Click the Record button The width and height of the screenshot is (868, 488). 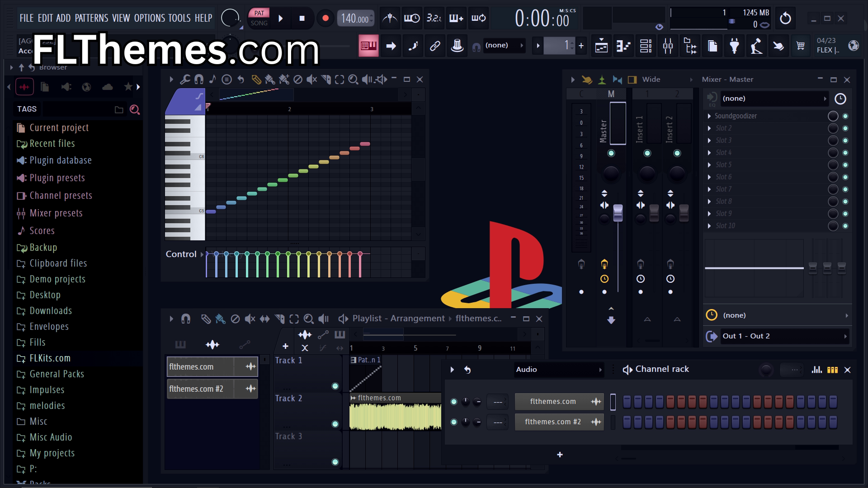325,19
